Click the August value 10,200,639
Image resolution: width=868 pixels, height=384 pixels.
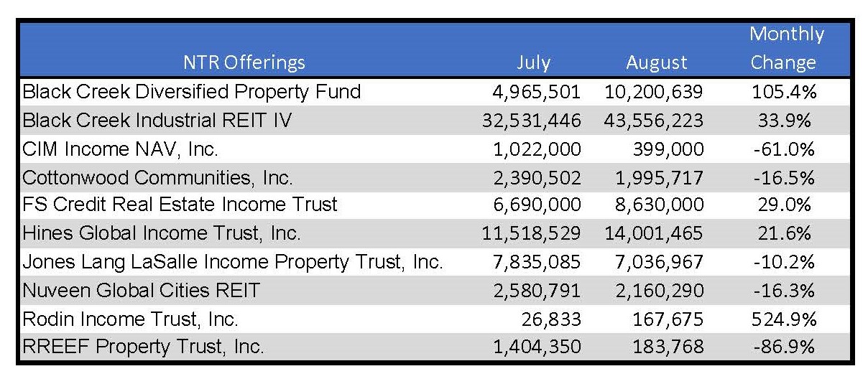pos(653,93)
